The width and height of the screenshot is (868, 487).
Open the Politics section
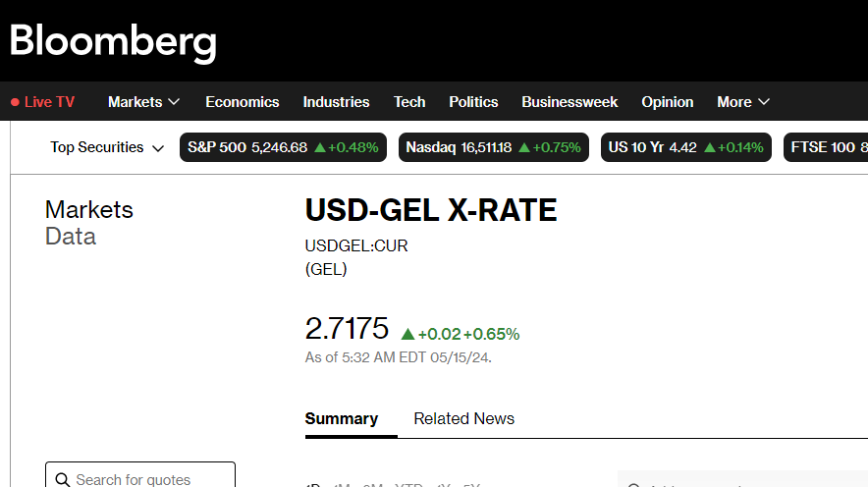473,102
